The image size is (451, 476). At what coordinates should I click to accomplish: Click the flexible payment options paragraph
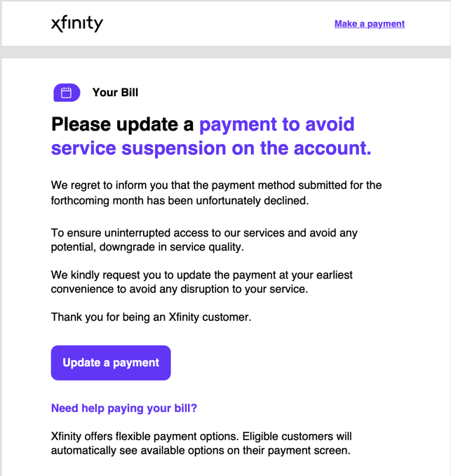[201, 443]
